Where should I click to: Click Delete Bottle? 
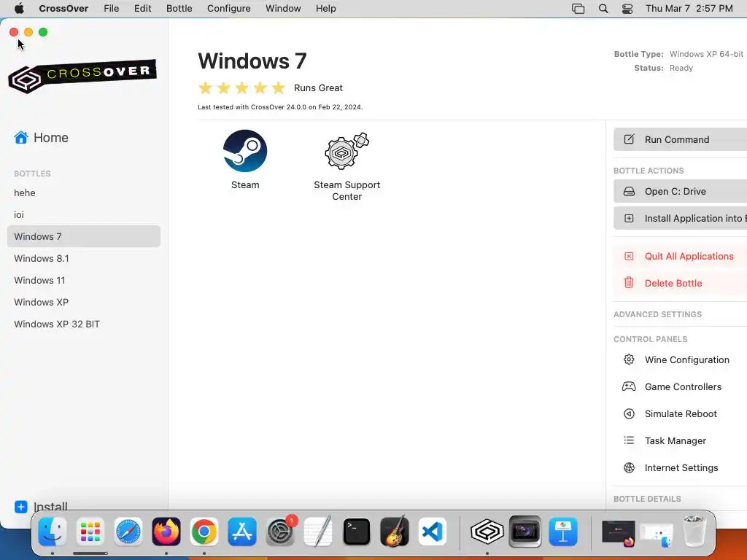[x=681, y=284]
